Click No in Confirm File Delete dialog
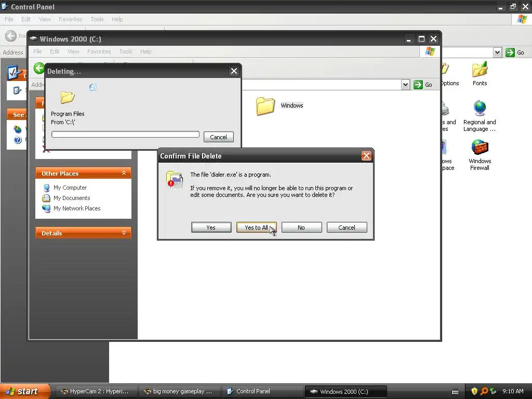 pyautogui.click(x=301, y=228)
